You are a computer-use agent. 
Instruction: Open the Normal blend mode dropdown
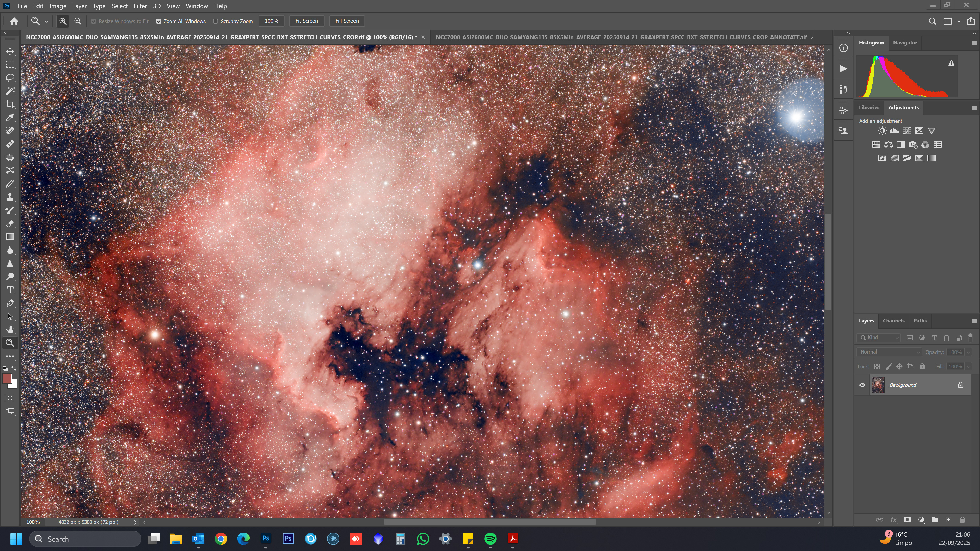(x=889, y=352)
